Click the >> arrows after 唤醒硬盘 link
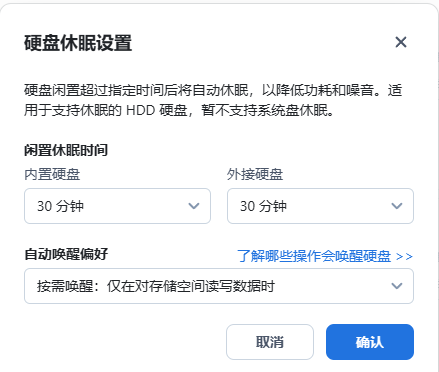The height and width of the screenshot is (372, 439). point(404,256)
